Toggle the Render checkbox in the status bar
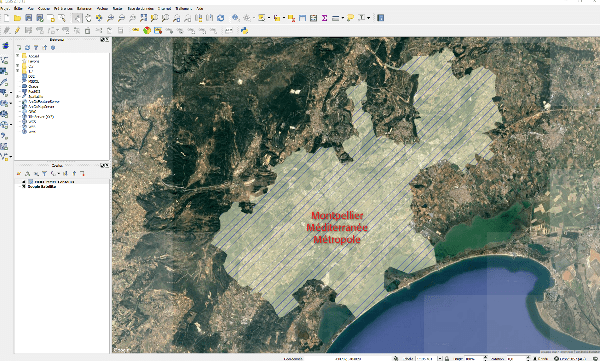Image resolution: width=600 pixels, height=361 pixels. click(x=536, y=358)
